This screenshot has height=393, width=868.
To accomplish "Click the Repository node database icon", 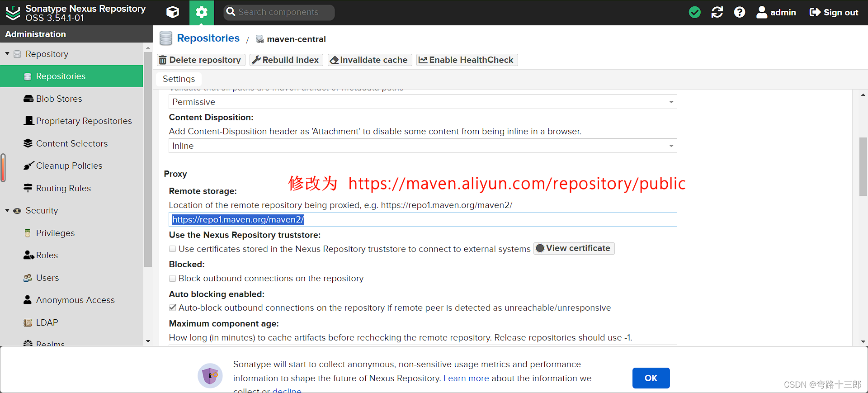I will pyautogui.click(x=17, y=54).
